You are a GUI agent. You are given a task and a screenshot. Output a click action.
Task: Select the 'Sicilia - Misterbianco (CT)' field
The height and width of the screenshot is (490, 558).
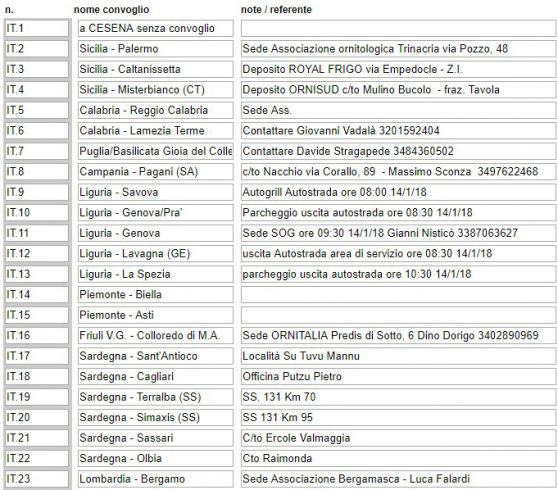(156, 90)
